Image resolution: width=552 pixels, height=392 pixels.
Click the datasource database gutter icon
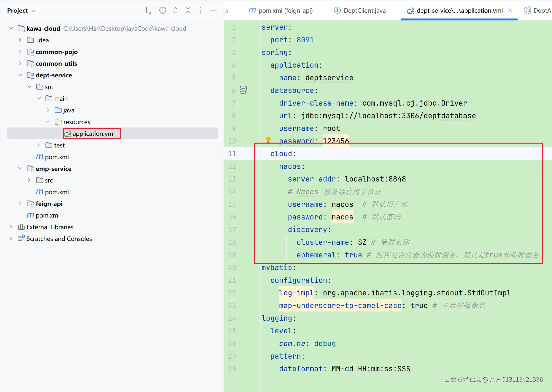pos(243,90)
